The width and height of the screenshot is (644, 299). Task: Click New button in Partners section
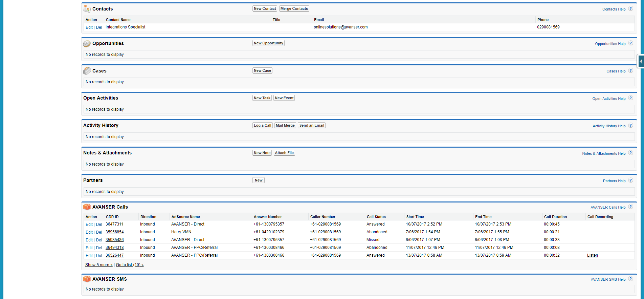pos(259,180)
